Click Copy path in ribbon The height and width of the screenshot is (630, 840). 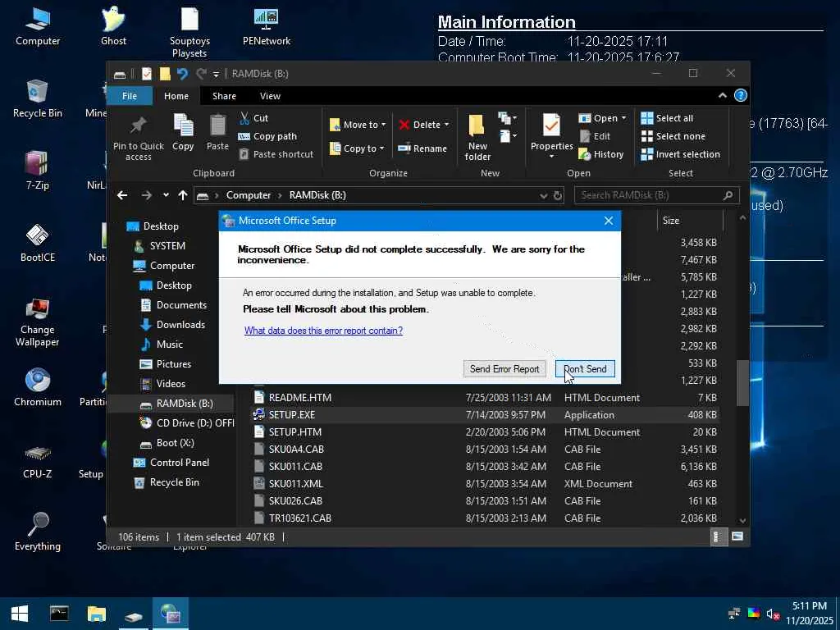(267, 136)
